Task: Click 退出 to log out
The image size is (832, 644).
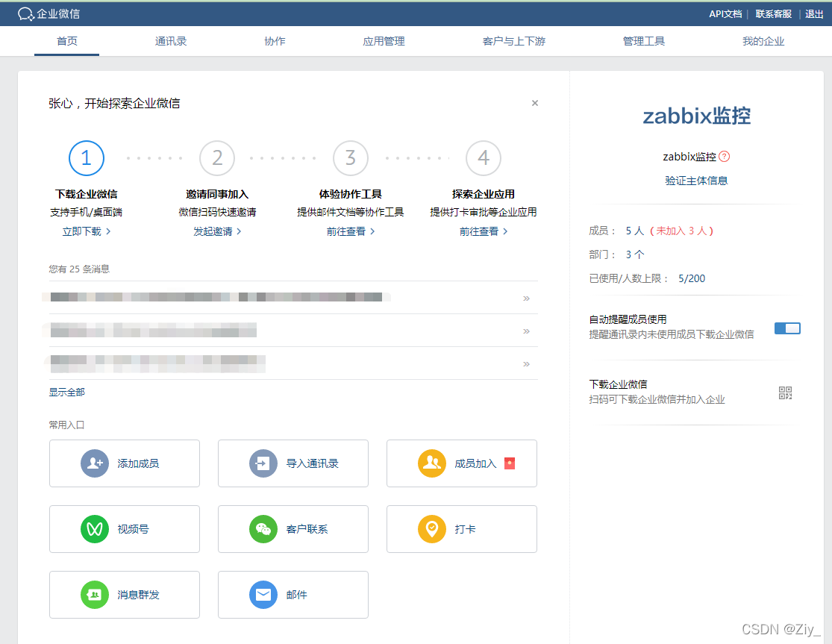Action: tap(814, 13)
